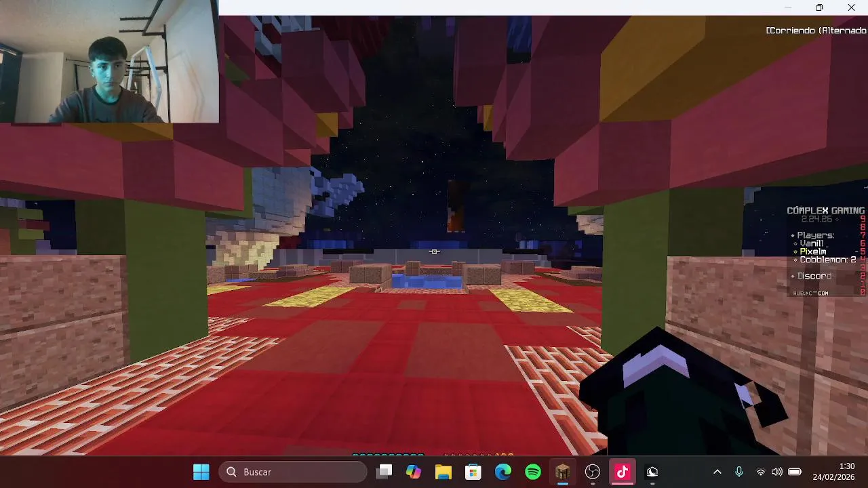
Task: Click the crosshair at screen center
Action: (x=435, y=251)
